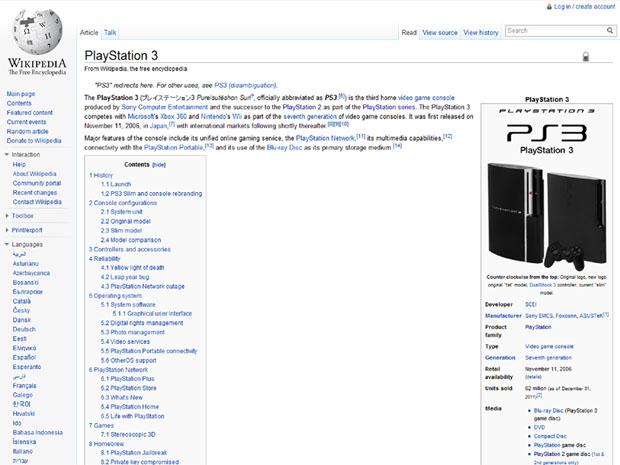
Task: Jump to 7.1 Stereoscopic 3D section
Action: point(128,434)
